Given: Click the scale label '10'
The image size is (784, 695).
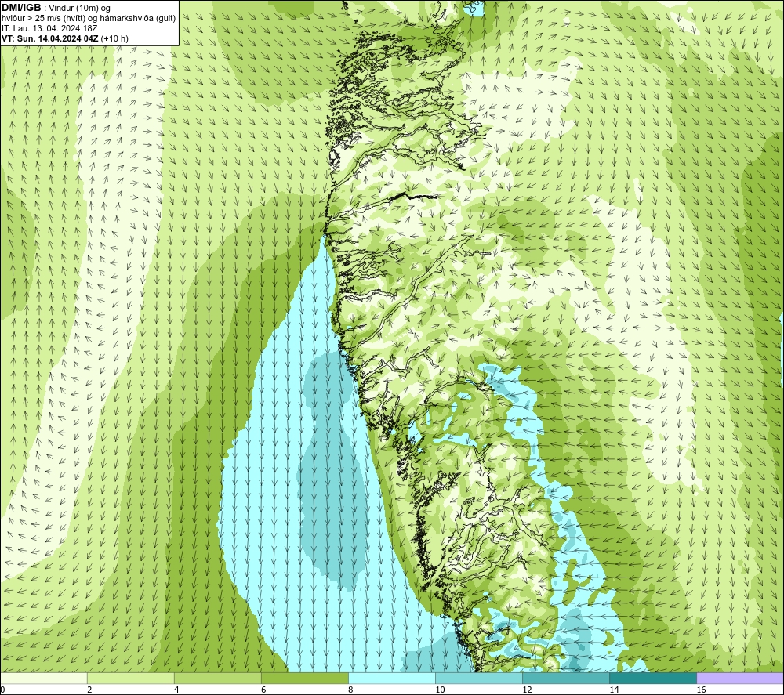Looking at the screenshot, I should 440,690.
